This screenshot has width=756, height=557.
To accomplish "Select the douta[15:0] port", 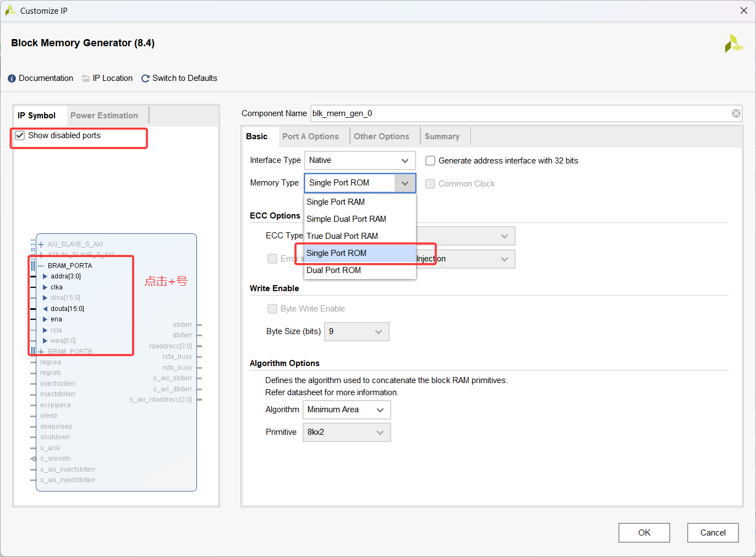I will pos(67,309).
